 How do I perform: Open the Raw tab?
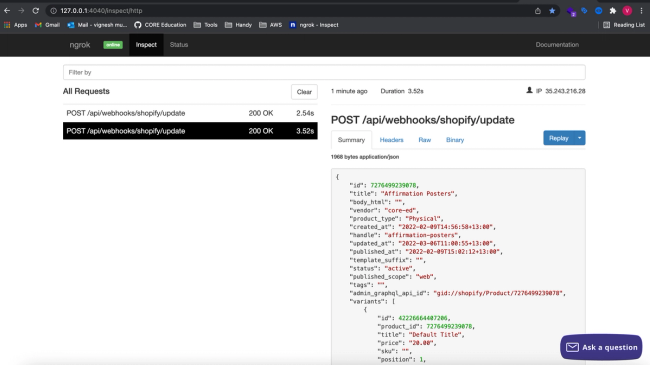point(424,140)
